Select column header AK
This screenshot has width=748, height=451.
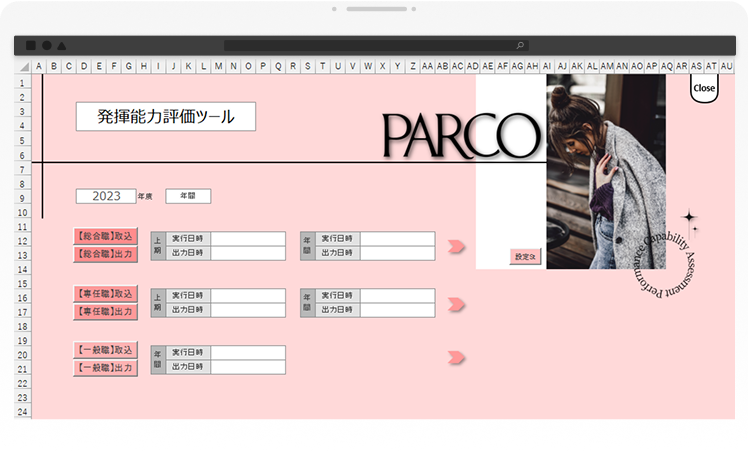[x=577, y=67]
